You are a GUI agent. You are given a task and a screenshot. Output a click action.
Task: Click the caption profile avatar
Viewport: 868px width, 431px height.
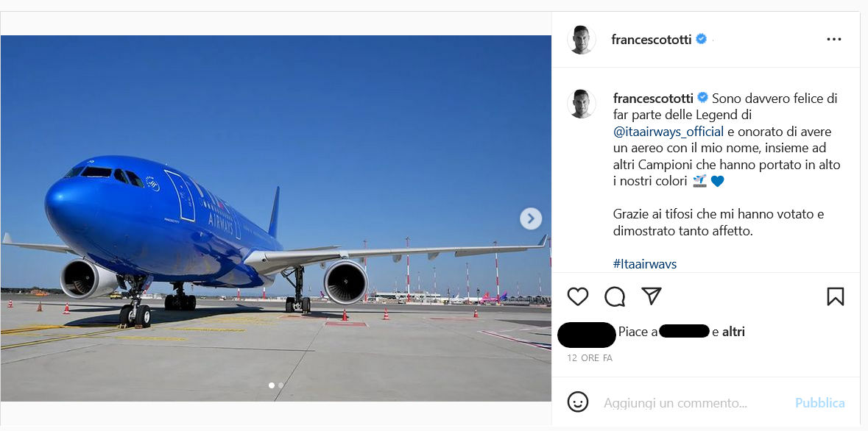tap(581, 104)
